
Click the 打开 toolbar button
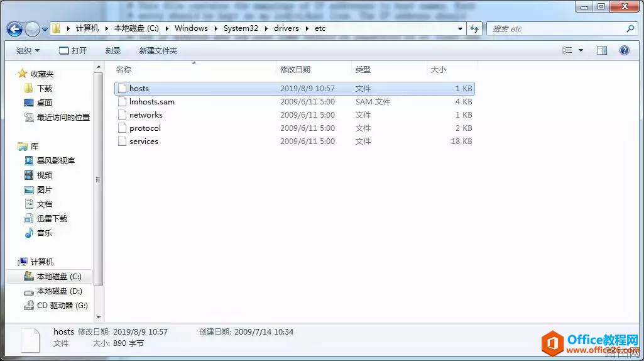(x=73, y=50)
